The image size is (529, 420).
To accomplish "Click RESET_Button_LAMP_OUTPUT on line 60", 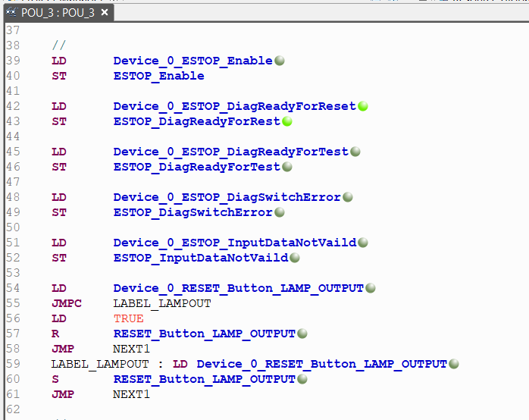I will 205,379.
